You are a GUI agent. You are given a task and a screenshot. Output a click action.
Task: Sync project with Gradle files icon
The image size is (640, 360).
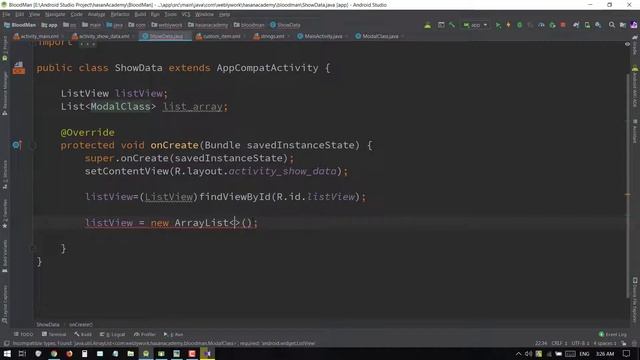point(576,25)
